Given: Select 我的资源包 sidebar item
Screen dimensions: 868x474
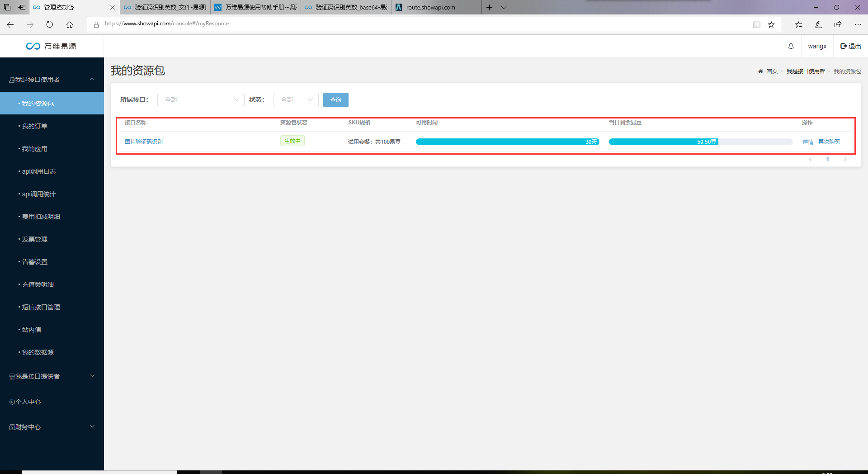Looking at the screenshot, I should point(52,104).
